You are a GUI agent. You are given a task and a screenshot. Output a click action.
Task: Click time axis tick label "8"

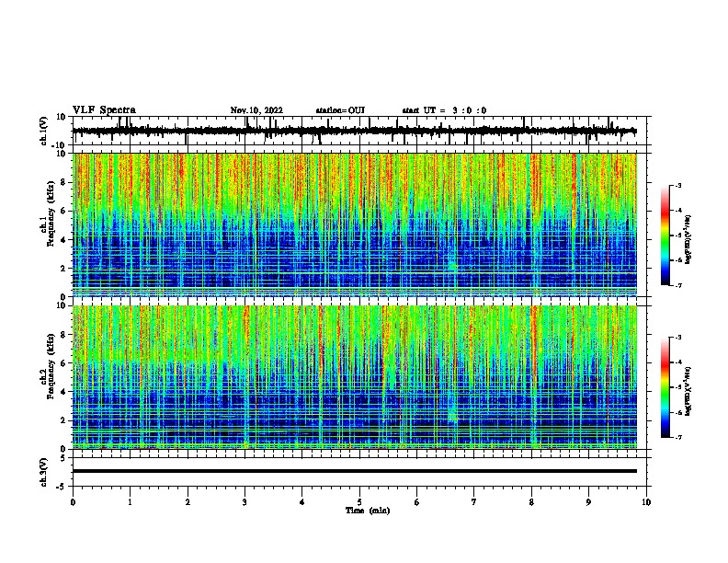point(531,502)
